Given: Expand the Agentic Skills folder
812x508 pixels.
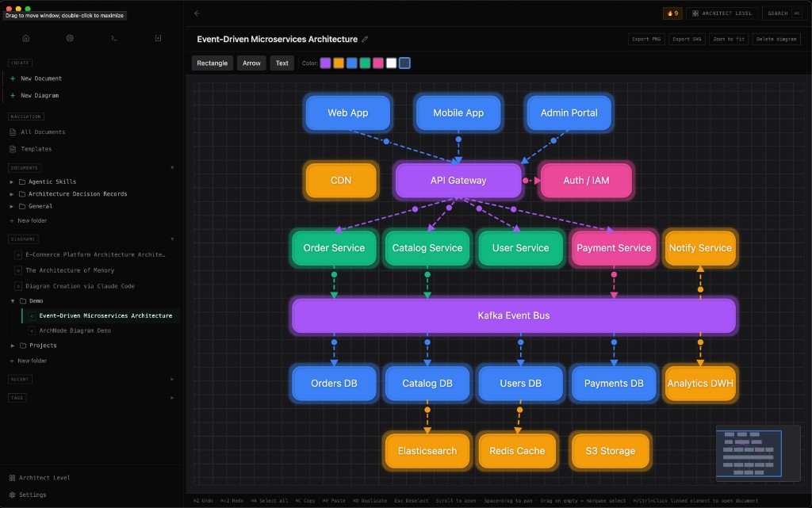Looking at the screenshot, I should click(12, 181).
